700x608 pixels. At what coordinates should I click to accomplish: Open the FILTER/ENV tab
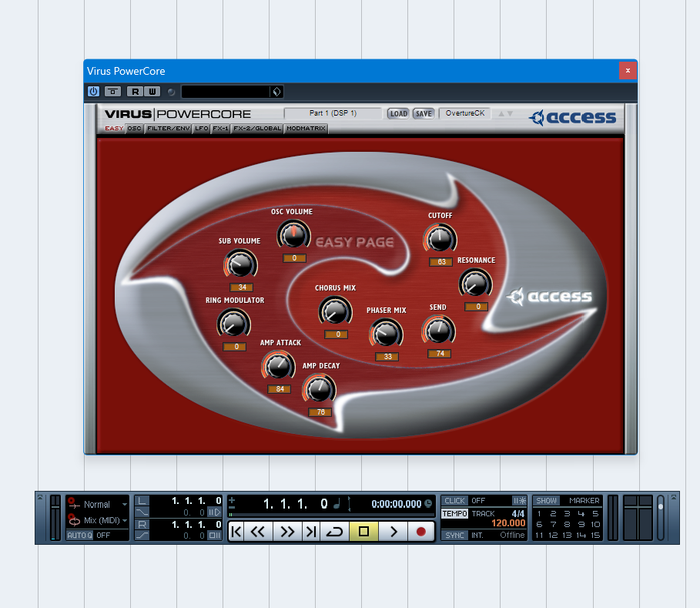pyautogui.click(x=169, y=129)
